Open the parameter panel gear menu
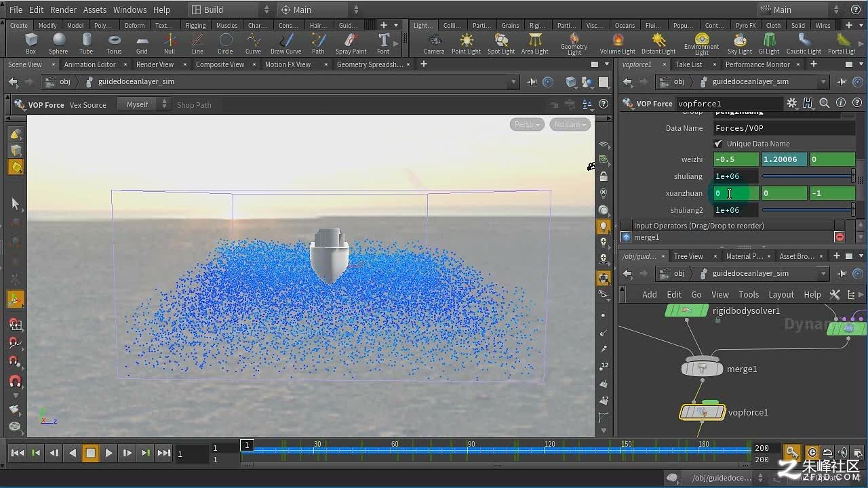This screenshot has height=488, width=868. click(x=791, y=103)
